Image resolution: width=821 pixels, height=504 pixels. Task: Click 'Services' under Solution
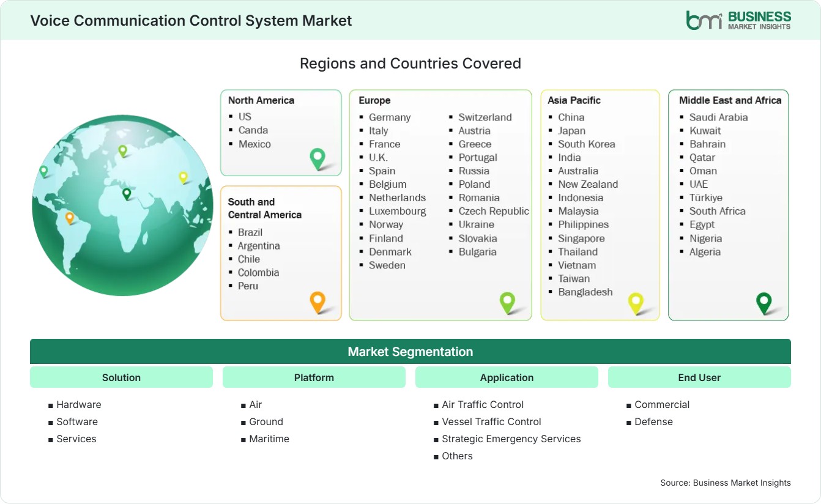point(76,439)
